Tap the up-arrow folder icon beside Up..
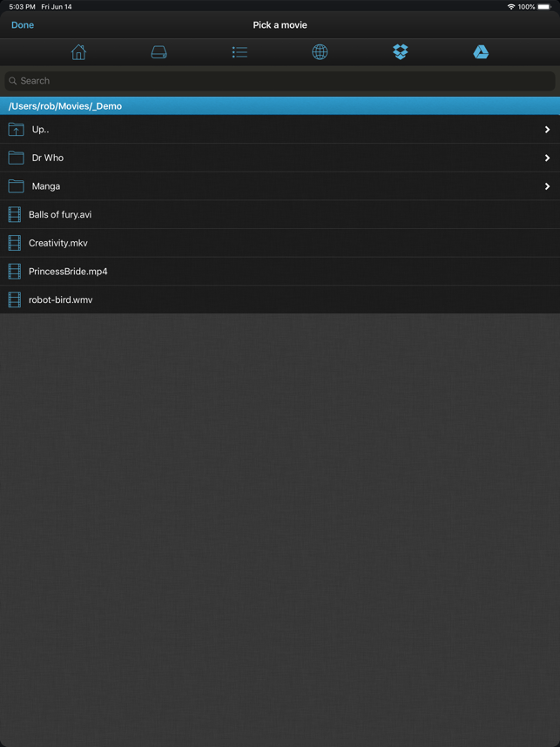This screenshot has height=747, width=560. [17, 129]
